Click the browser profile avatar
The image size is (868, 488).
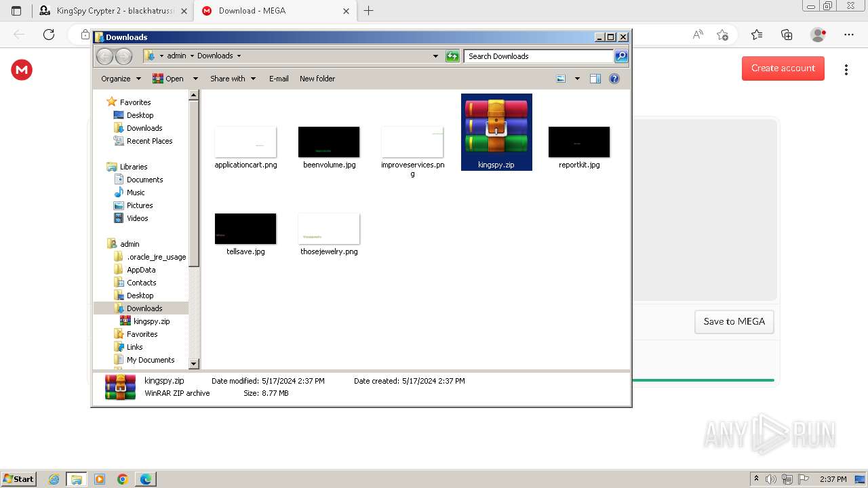point(818,35)
